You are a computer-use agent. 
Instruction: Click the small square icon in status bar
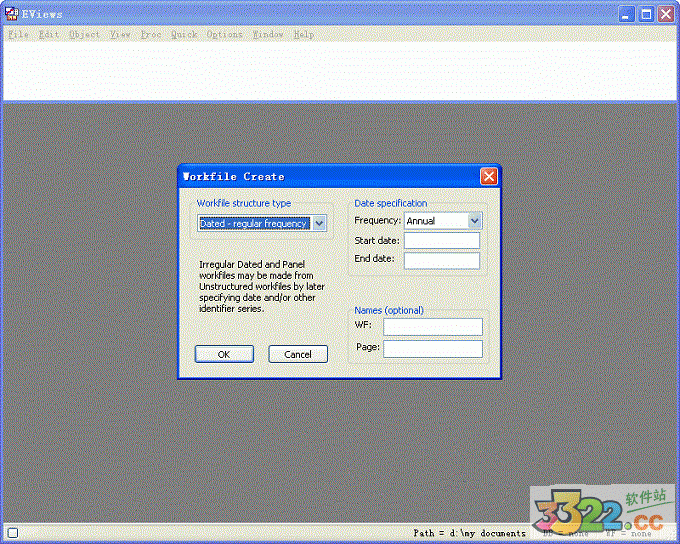click(13, 533)
